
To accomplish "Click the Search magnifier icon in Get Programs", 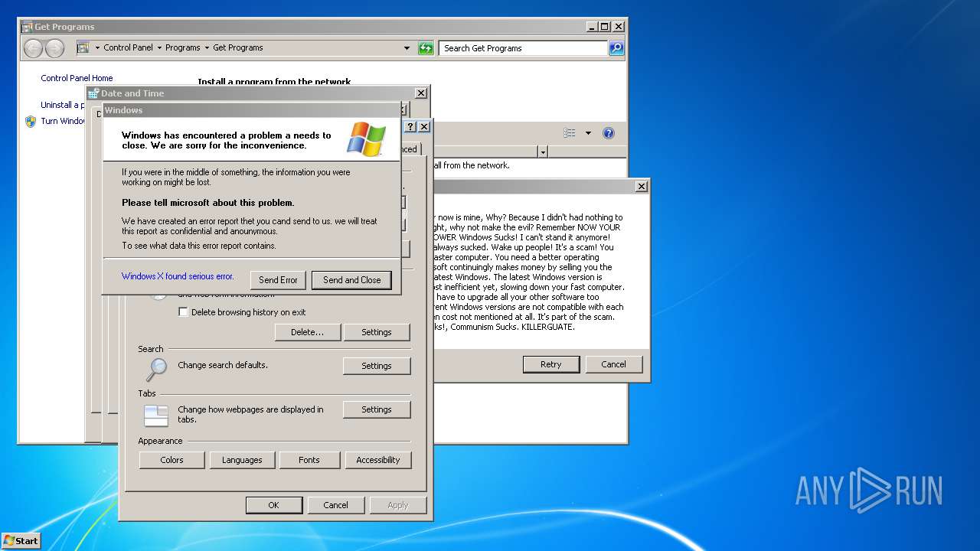I will point(616,48).
